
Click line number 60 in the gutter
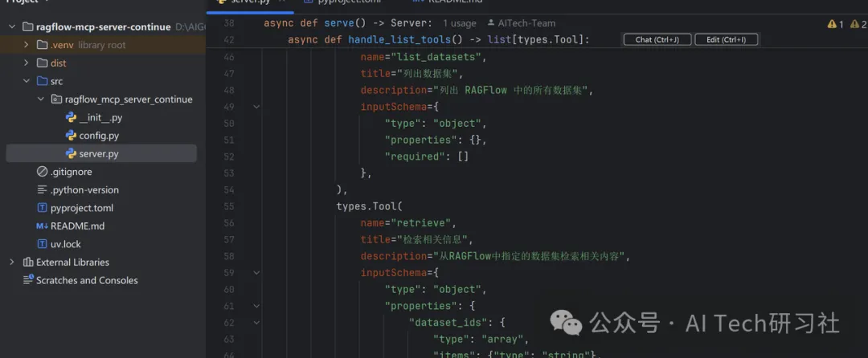pos(228,290)
